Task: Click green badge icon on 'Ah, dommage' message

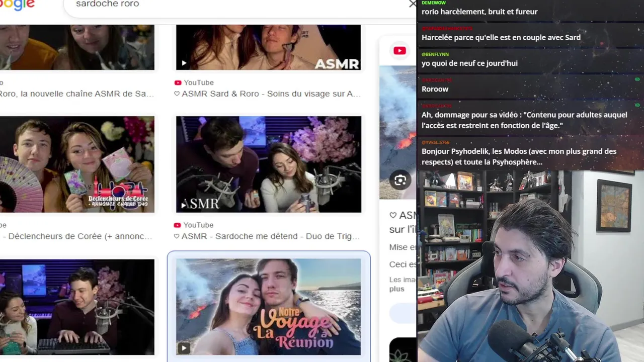Action: click(x=637, y=105)
